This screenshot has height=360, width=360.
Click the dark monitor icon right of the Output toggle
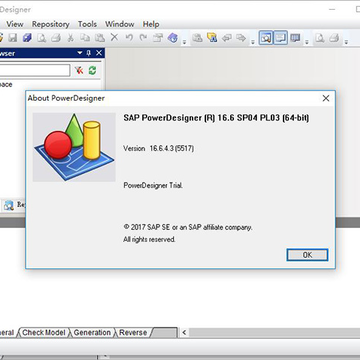295,38
